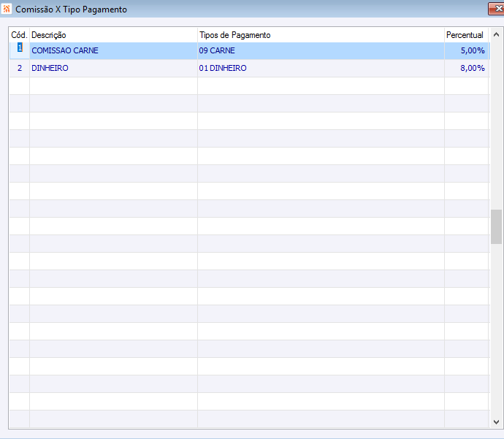Viewport: 504px width, 439px height.
Task: Click the scroll up arrow of the grid
Action: pos(496,34)
